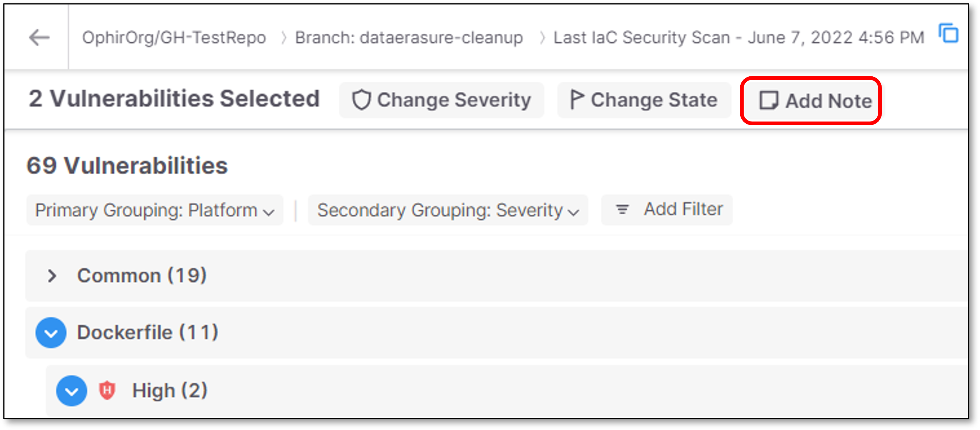Collapse the Dockerfile (11) group

pos(51,333)
